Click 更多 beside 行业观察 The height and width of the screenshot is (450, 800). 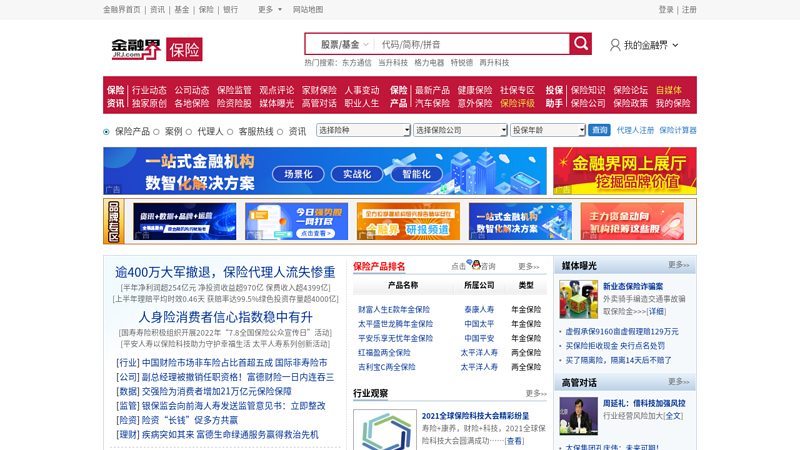(x=536, y=393)
